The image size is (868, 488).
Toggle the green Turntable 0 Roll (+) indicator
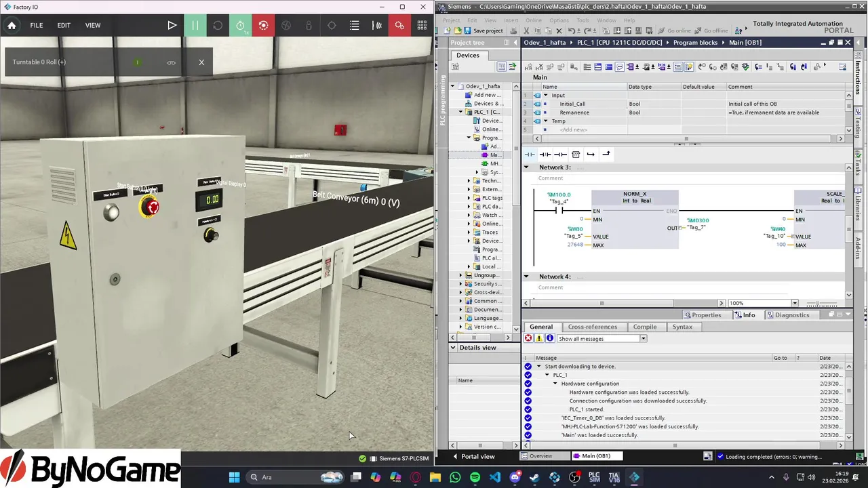tap(138, 62)
